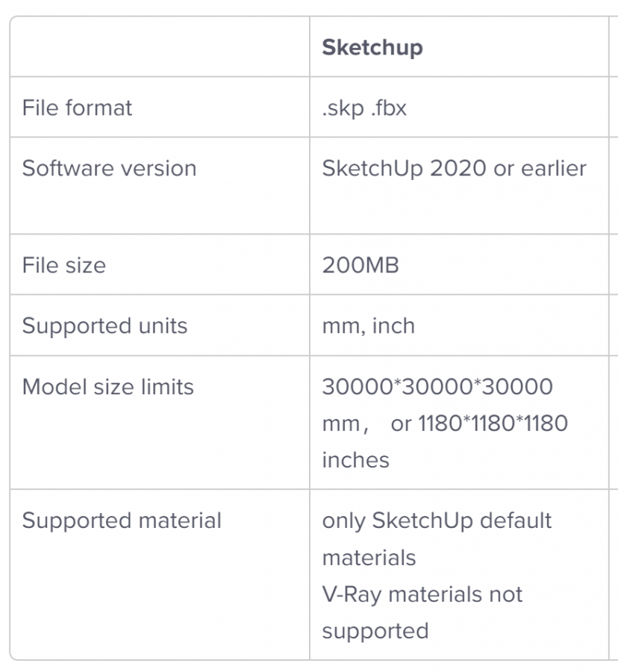Click the final word supported
The width and height of the screenshot is (618, 672).
coord(375,632)
